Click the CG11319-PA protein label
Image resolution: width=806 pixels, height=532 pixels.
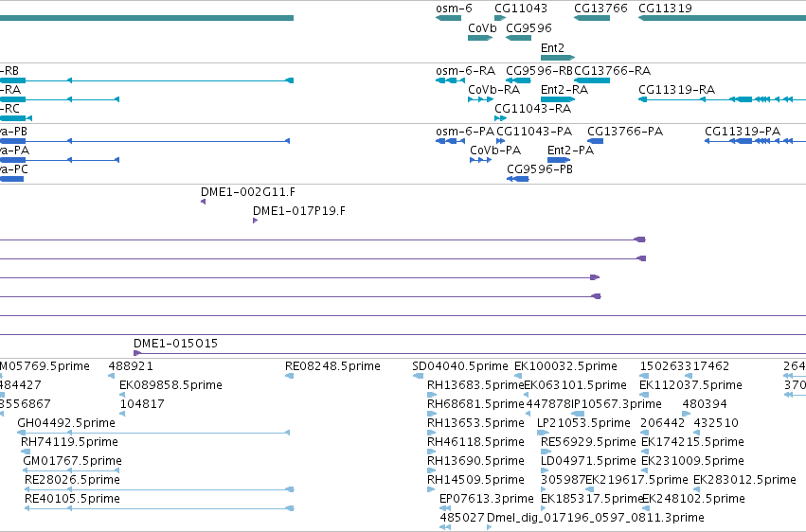click(743, 132)
